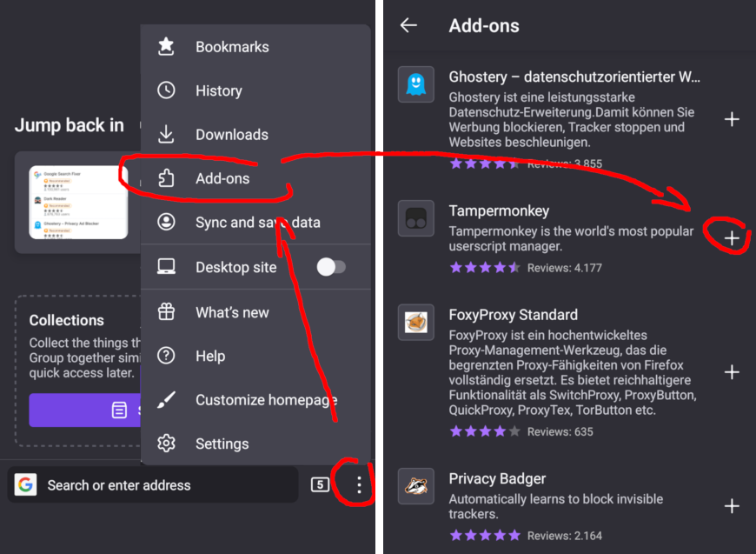Select Customize homepage entry
This screenshot has height=554, width=756.
tap(255, 400)
